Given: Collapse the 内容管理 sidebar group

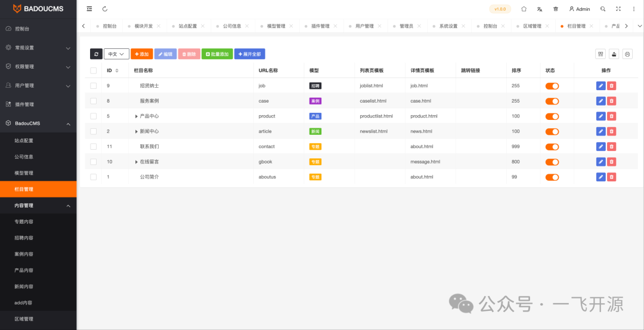Looking at the screenshot, I should pyautogui.click(x=38, y=205).
